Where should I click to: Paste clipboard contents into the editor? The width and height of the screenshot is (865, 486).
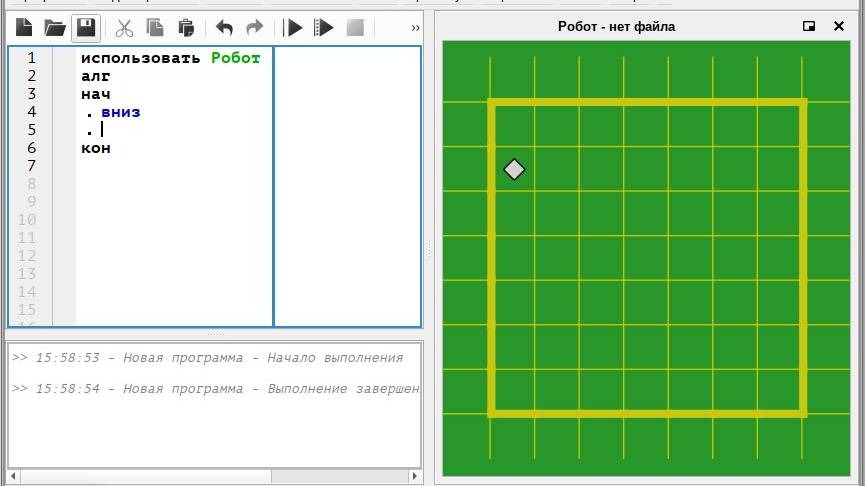186,28
